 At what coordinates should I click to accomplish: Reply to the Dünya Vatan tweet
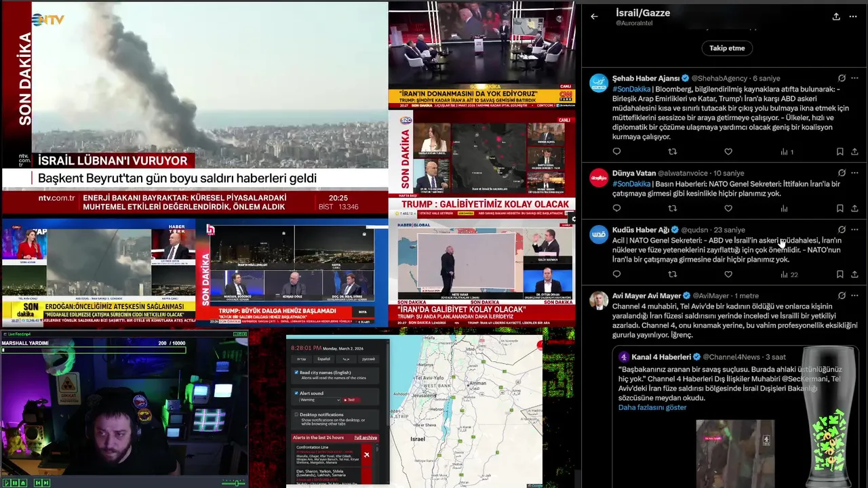(x=616, y=208)
